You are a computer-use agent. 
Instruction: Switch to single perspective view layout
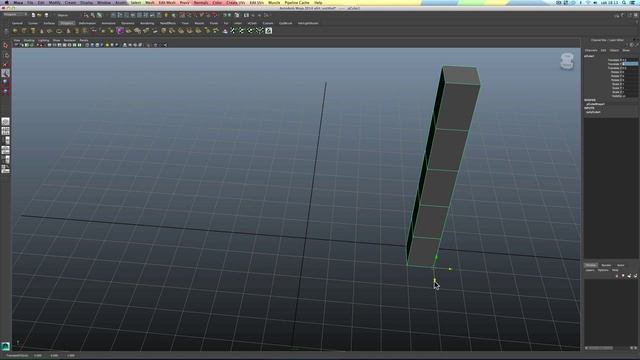click(5, 122)
